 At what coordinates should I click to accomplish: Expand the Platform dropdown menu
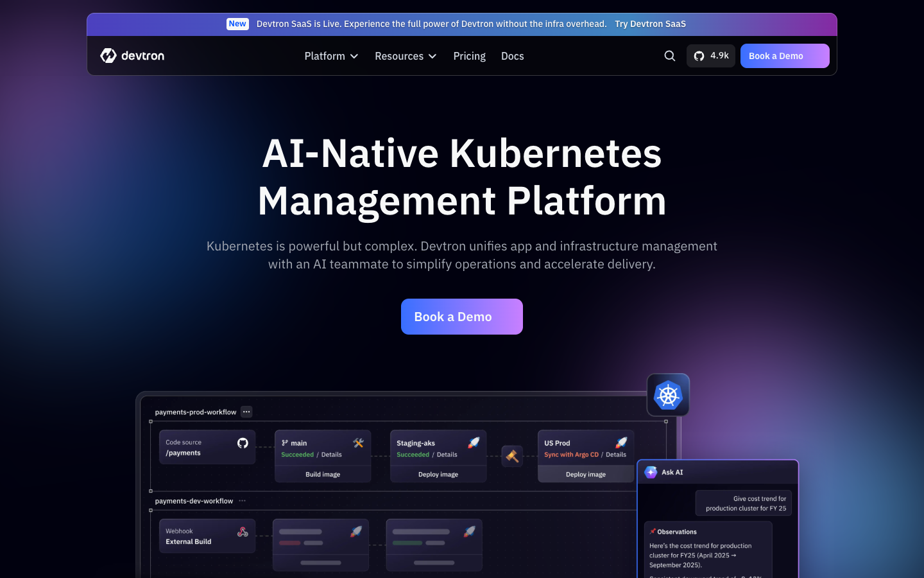tap(331, 56)
